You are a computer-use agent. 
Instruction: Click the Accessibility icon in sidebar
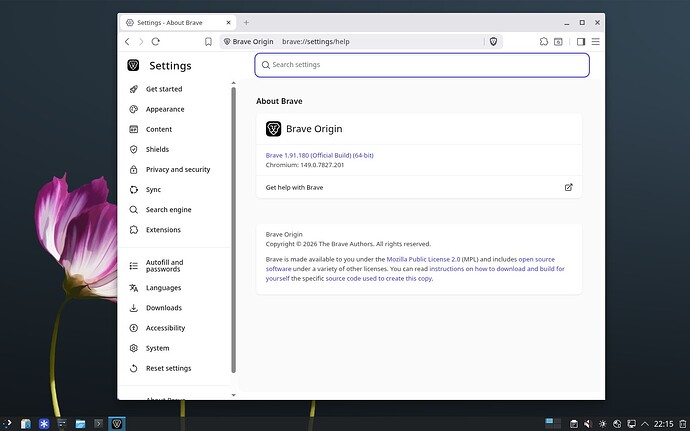(133, 328)
